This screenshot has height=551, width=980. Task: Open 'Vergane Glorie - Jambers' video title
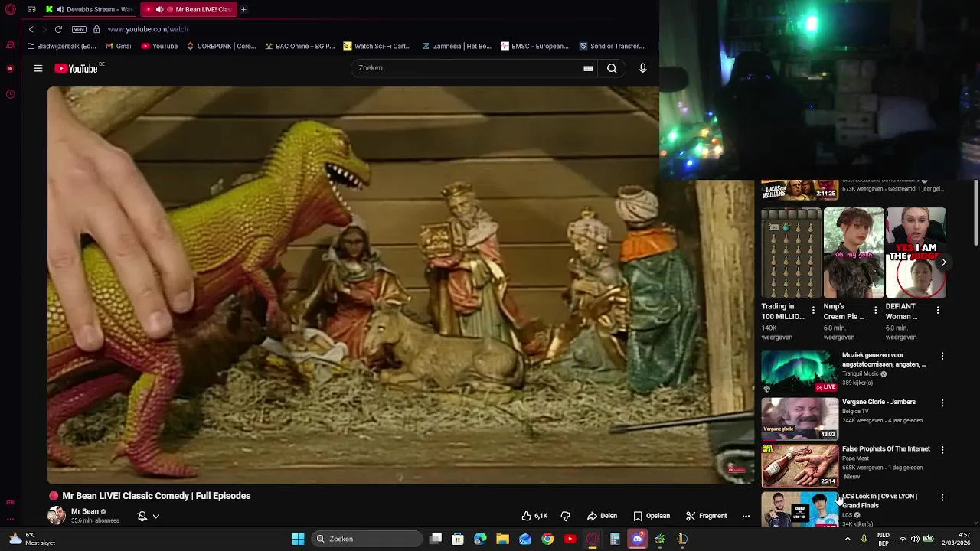[x=879, y=402]
